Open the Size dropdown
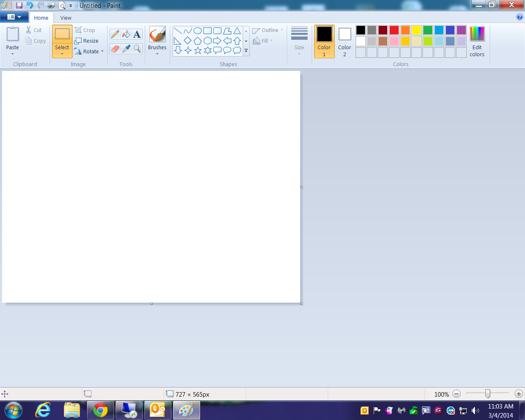This screenshot has width=525, height=420. pos(299,41)
